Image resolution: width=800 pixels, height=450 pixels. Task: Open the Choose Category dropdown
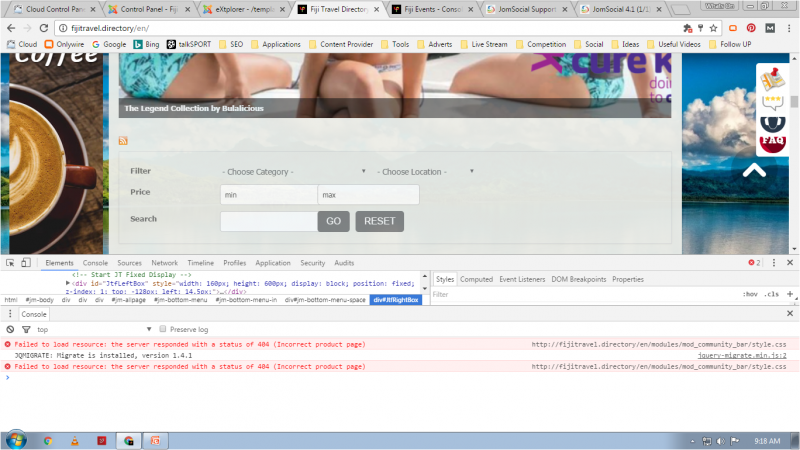[294, 172]
